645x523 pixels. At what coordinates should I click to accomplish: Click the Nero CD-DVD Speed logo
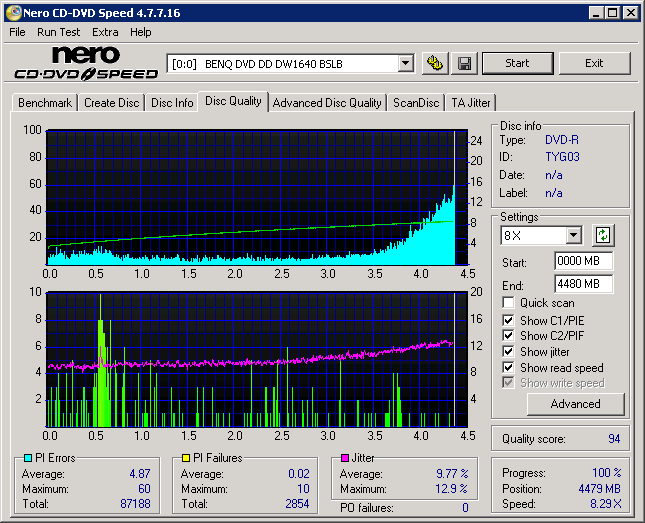(86, 63)
